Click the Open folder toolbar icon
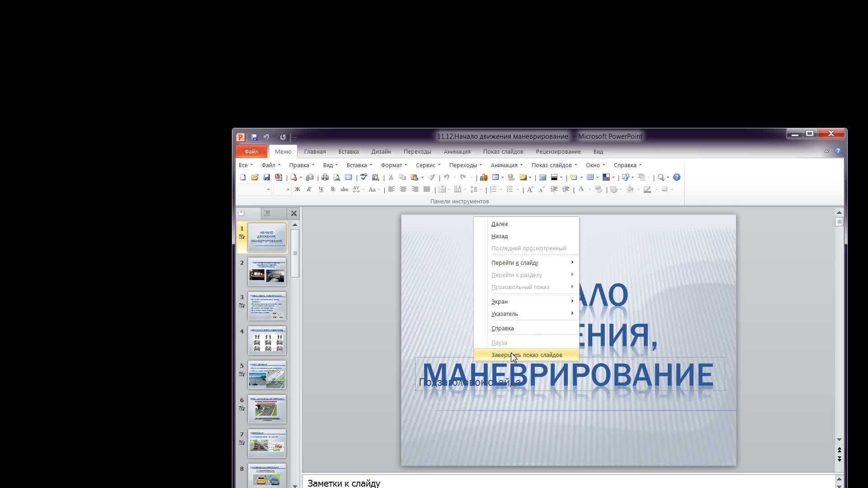This screenshot has height=488, width=868. (255, 178)
